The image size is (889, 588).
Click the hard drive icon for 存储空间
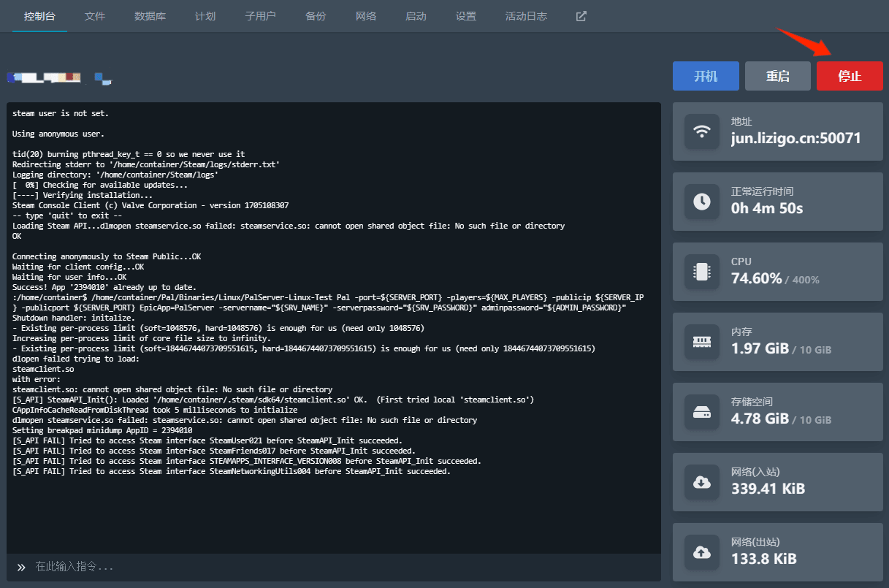click(702, 412)
